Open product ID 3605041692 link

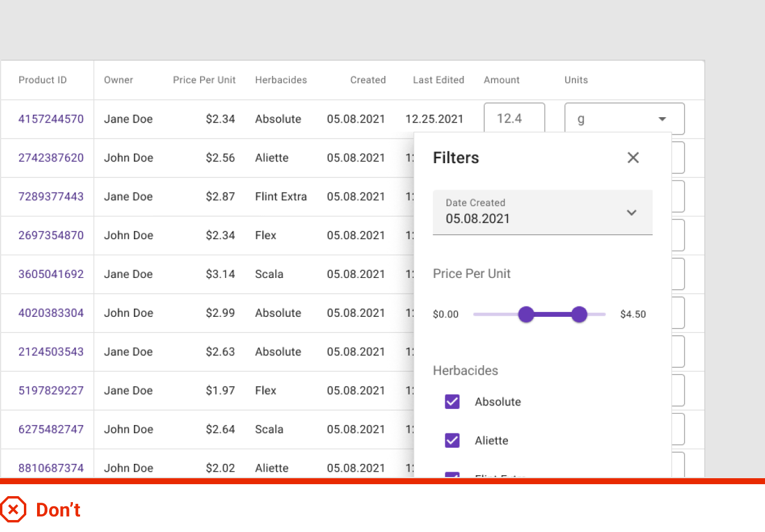pyautogui.click(x=51, y=274)
